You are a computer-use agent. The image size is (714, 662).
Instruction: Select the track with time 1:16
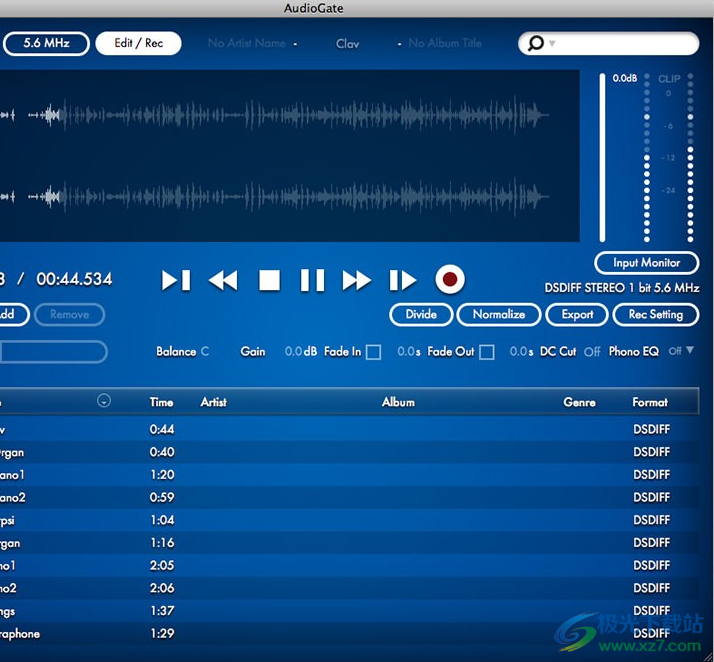click(x=349, y=543)
